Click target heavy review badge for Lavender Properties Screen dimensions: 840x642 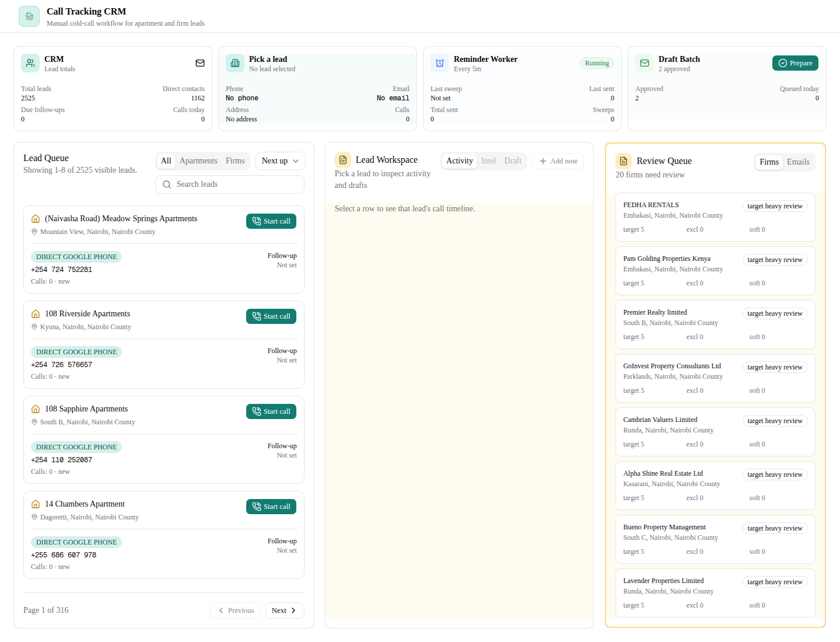tap(775, 582)
